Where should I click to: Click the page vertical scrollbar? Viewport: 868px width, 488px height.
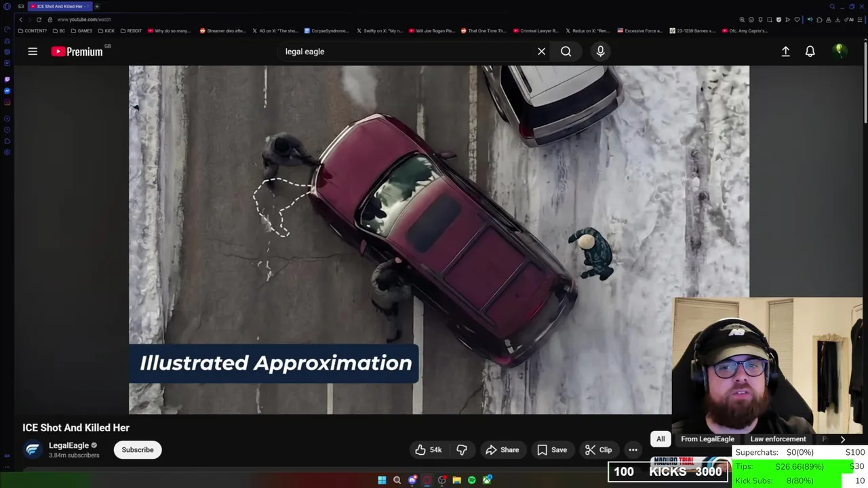pyautogui.click(x=865, y=81)
